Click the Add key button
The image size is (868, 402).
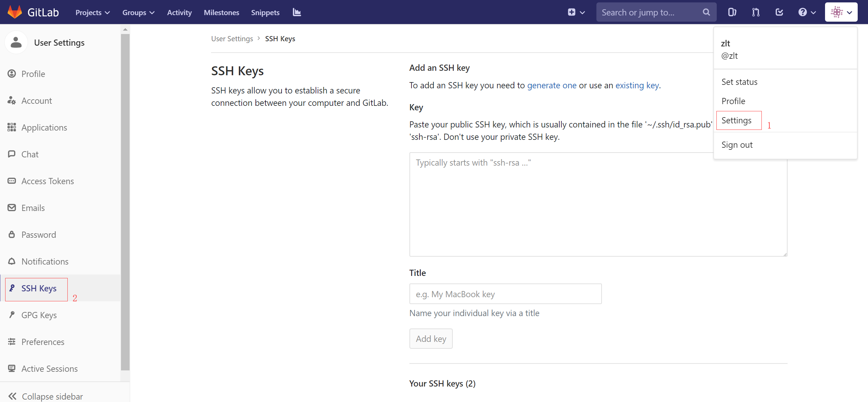(431, 339)
